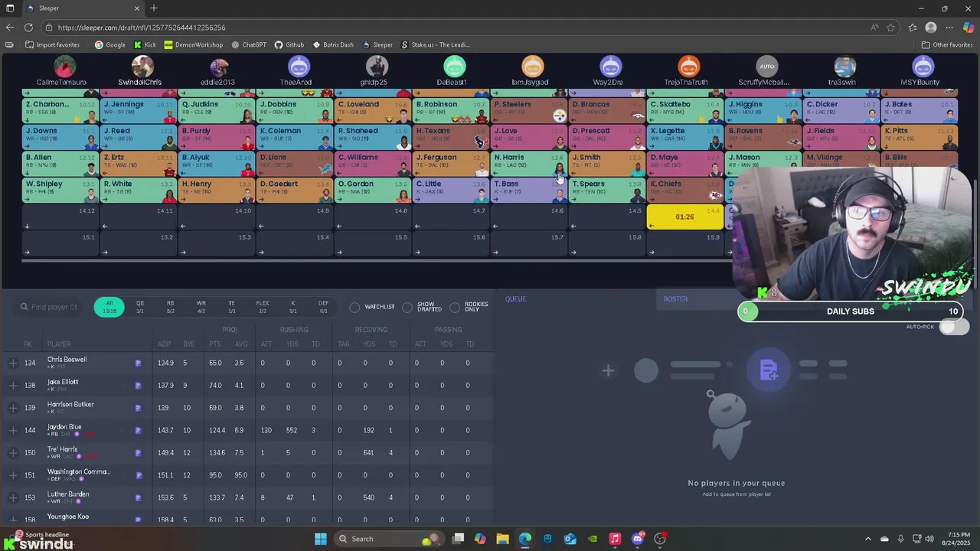Click the draft board horizontal scrollbar
Image resolution: width=980 pixels, height=551 pixels.
tap(375, 260)
